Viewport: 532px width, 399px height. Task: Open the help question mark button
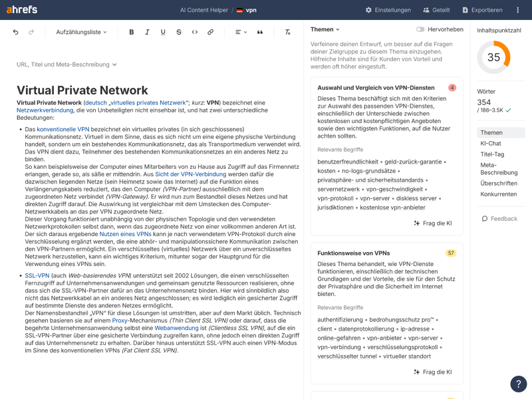pos(519,384)
